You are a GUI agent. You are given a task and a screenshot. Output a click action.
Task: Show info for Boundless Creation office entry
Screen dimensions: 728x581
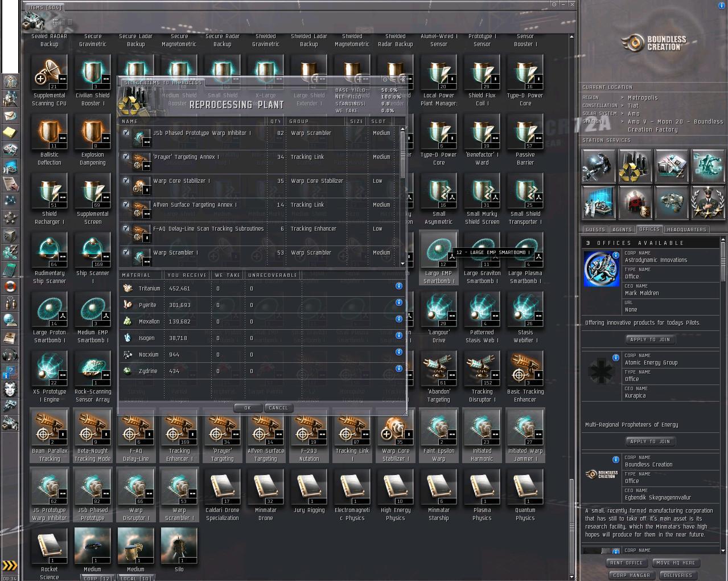point(616,460)
